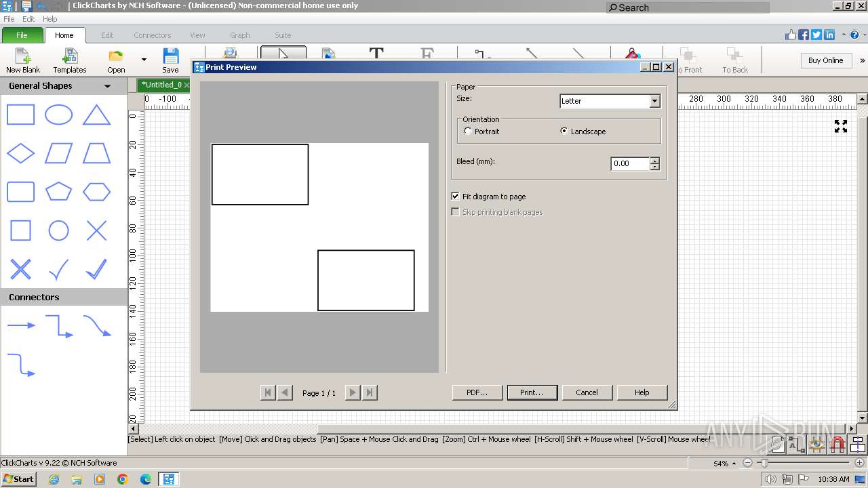Select the diamond shape
This screenshot has height=488, width=868.
coord(20,153)
